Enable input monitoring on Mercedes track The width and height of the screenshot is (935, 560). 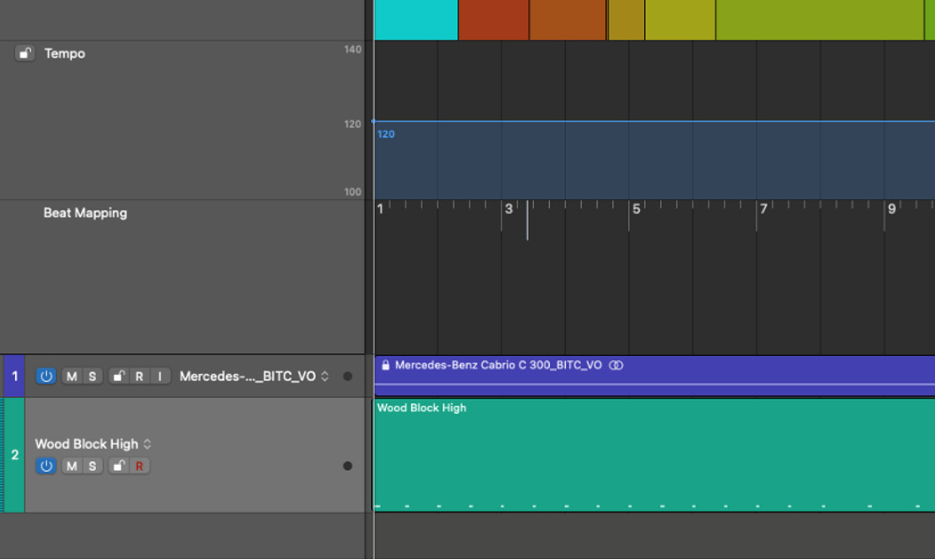coord(160,377)
